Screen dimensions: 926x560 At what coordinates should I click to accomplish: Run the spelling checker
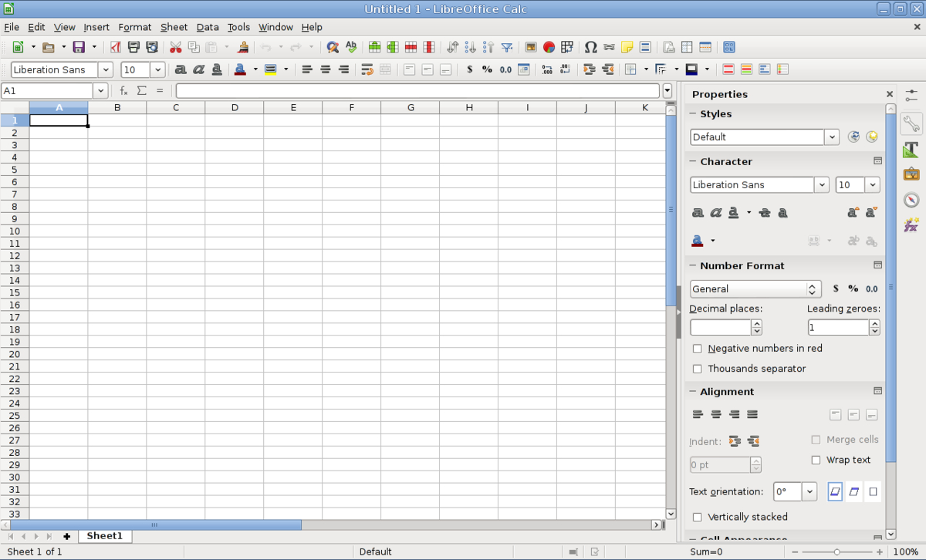click(351, 47)
